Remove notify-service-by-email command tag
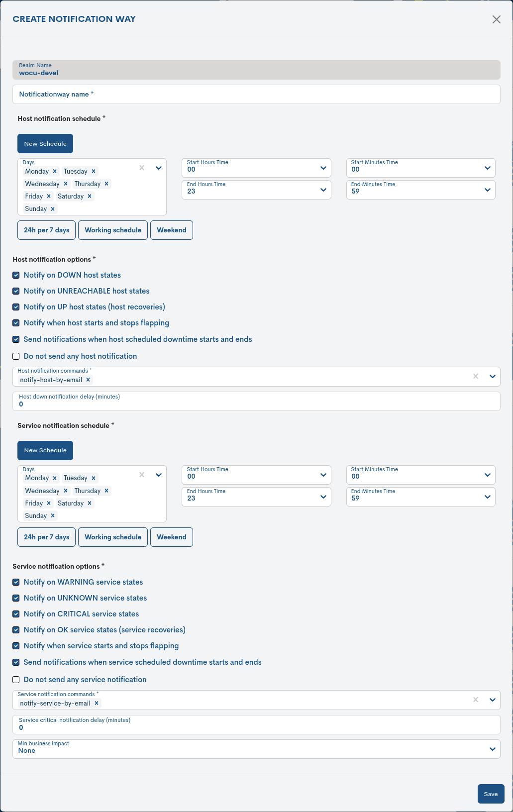The image size is (513, 812). coord(97,703)
